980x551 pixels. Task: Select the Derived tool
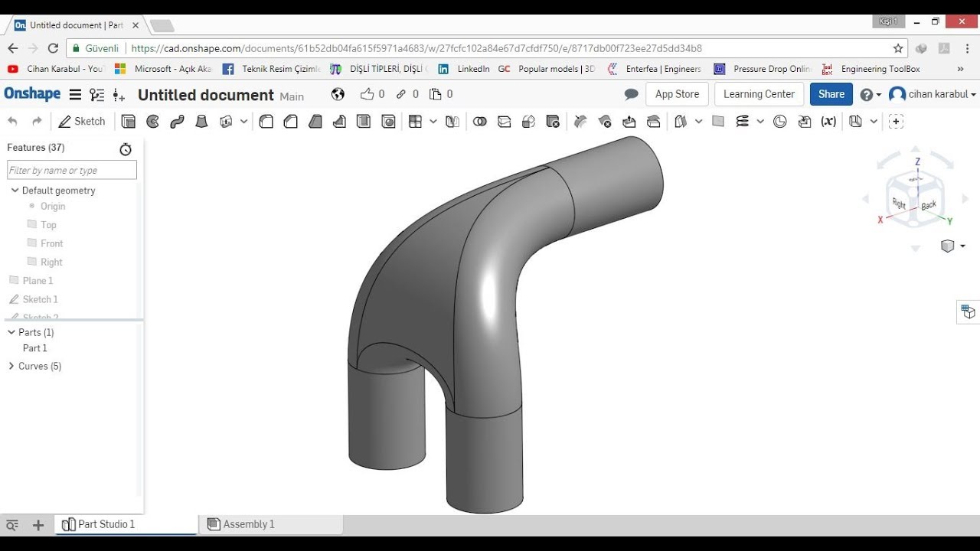pos(804,121)
